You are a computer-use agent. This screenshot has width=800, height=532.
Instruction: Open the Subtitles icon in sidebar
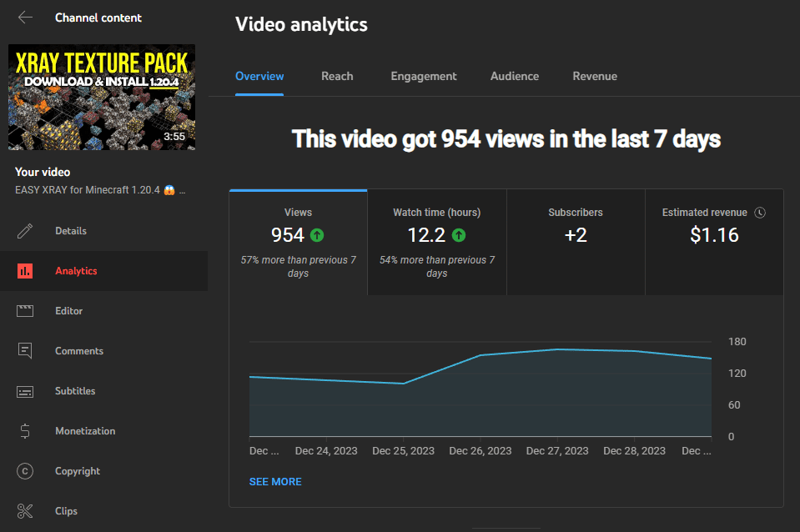point(25,391)
